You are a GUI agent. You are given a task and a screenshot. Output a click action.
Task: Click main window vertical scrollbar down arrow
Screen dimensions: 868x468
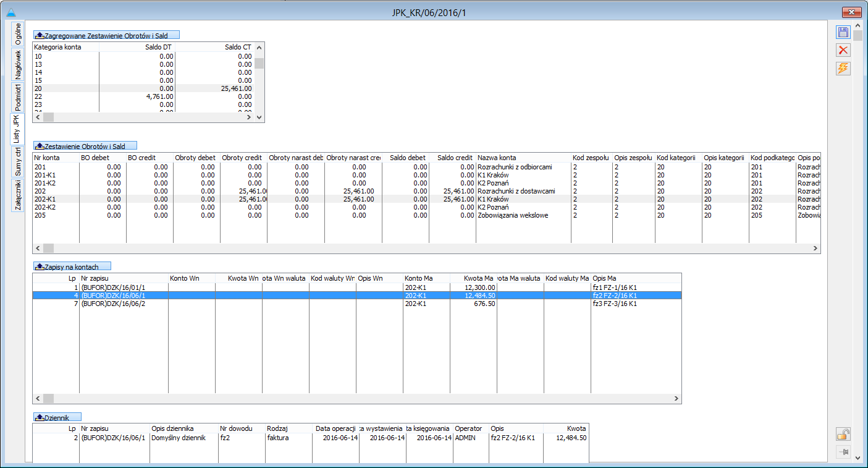pyautogui.click(x=858, y=457)
